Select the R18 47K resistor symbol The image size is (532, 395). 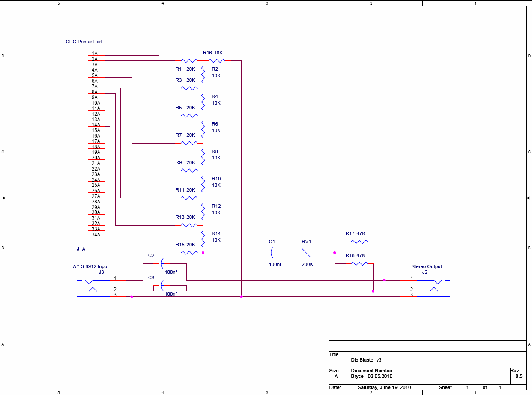359,263
